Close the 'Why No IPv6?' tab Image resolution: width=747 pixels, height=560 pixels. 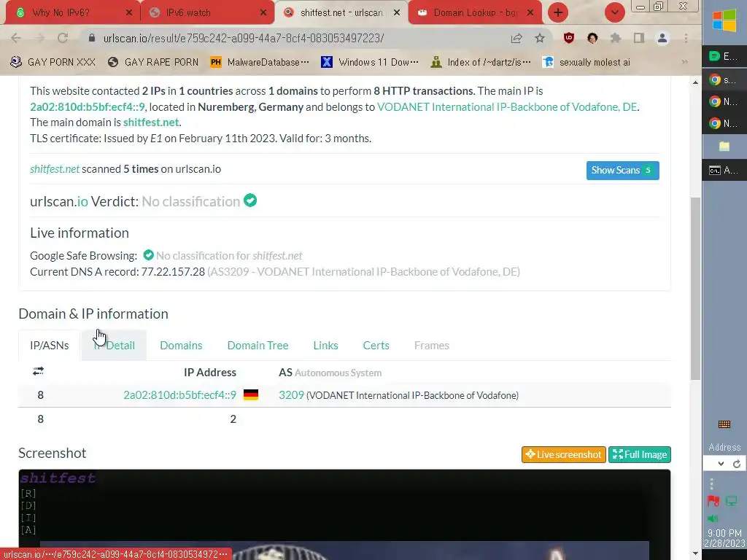click(129, 13)
